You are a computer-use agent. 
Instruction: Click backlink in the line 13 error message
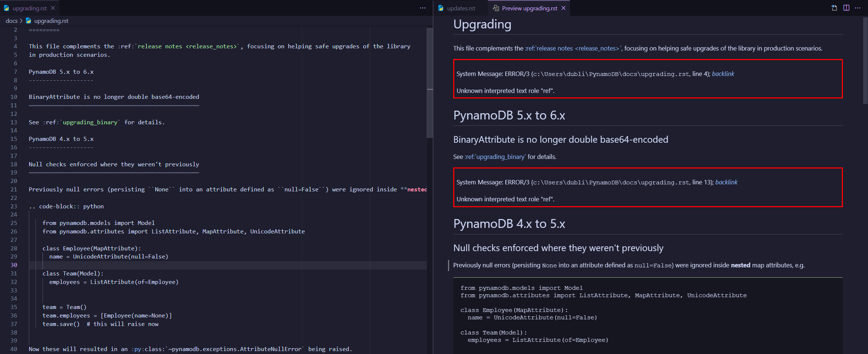[726, 182]
